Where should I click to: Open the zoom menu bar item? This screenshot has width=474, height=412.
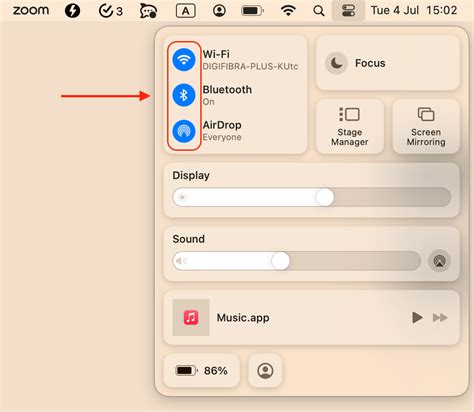pyautogui.click(x=31, y=11)
